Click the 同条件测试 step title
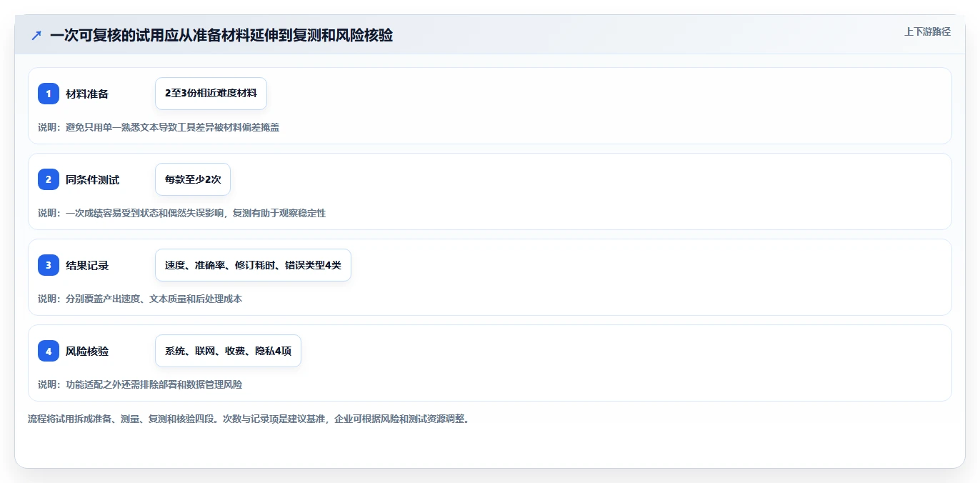 point(92,179)
